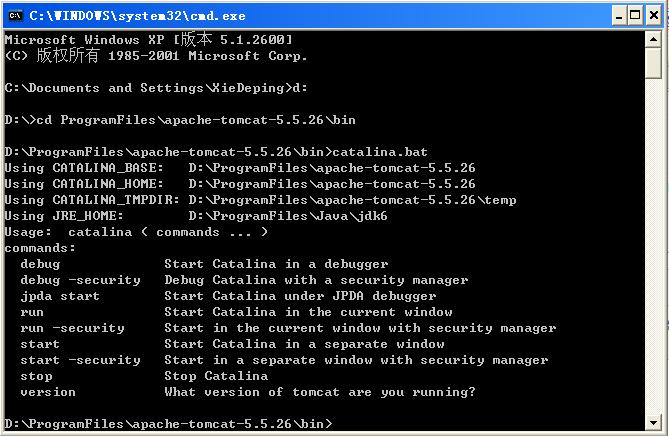Screen dimensions: 669x436
Task: Maximize the cmd.exe window
Action: pyautogui.click(x=635, y=16)
